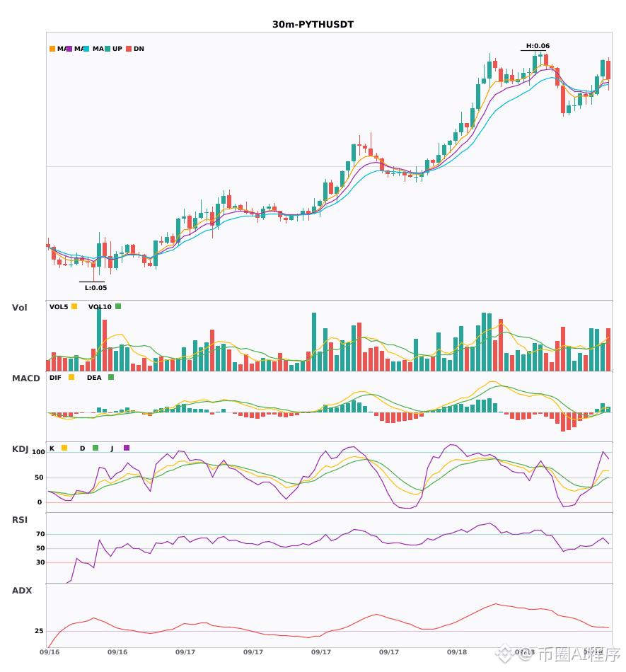Click the H:0.06 high price label
The height and width of the screenshot is (672, 626).
click(x=538, y=46)
